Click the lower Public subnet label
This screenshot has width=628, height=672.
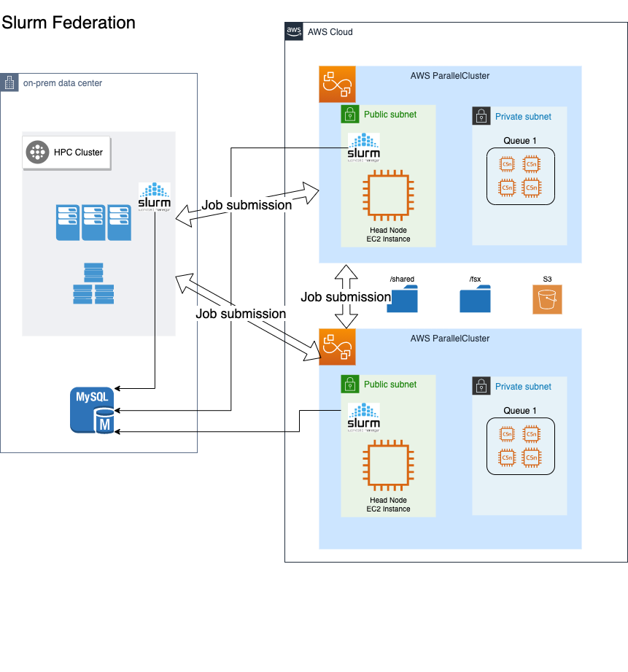(390, 385)
